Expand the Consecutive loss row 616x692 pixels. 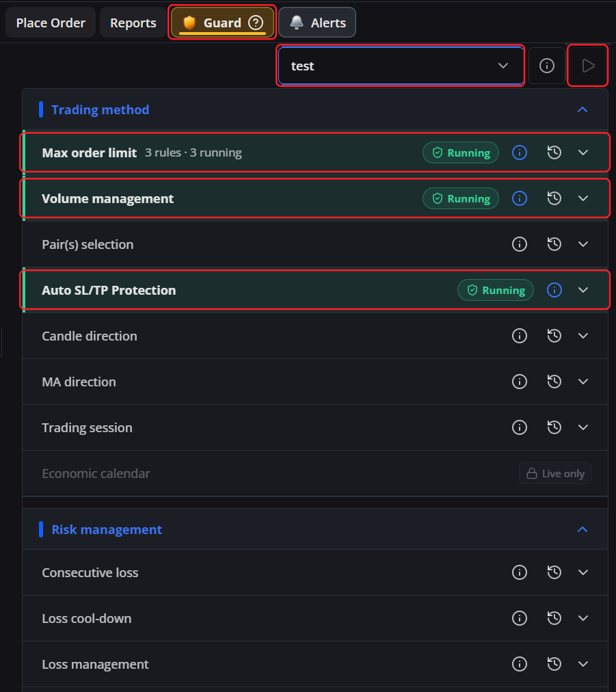pyautogui.click(x=583, y=572)
